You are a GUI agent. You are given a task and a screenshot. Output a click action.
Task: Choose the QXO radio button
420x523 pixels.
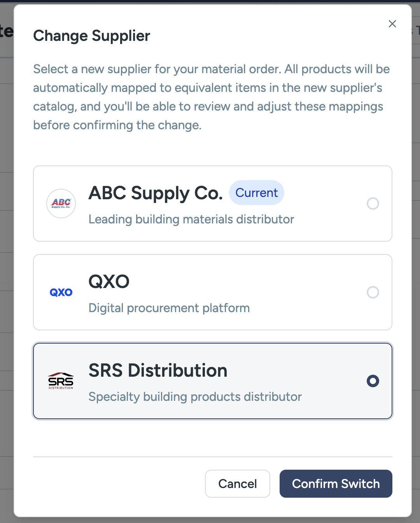tap(373, 292)
